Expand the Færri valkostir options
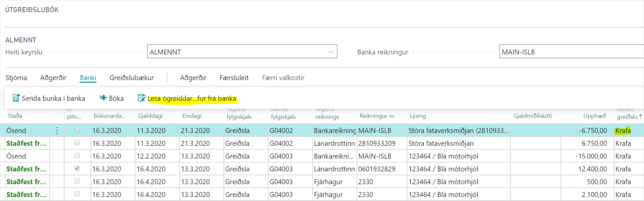Viewport: 644px width, 201px height. (x=283, y=78)
